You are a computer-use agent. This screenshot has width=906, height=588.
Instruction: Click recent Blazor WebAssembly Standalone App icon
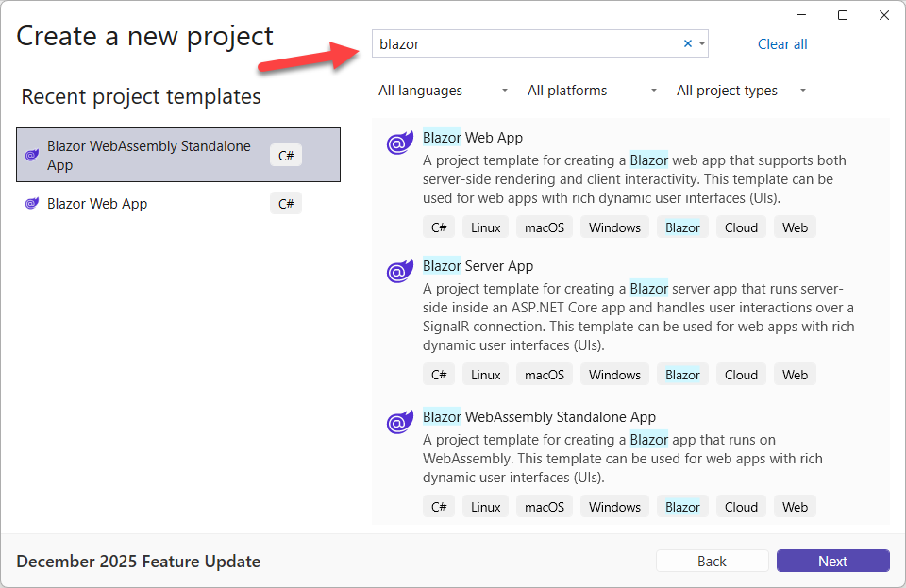tap(32, 155)
